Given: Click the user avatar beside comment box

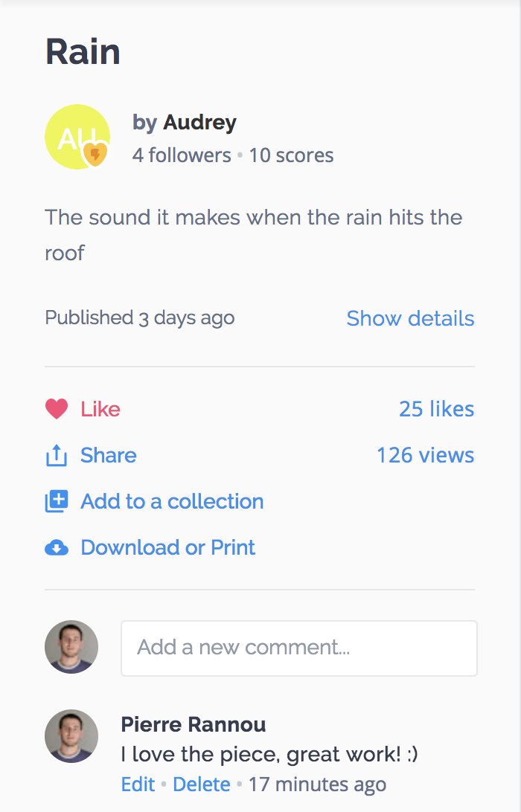Looking at the screenshot, I should tap(71, 647).
